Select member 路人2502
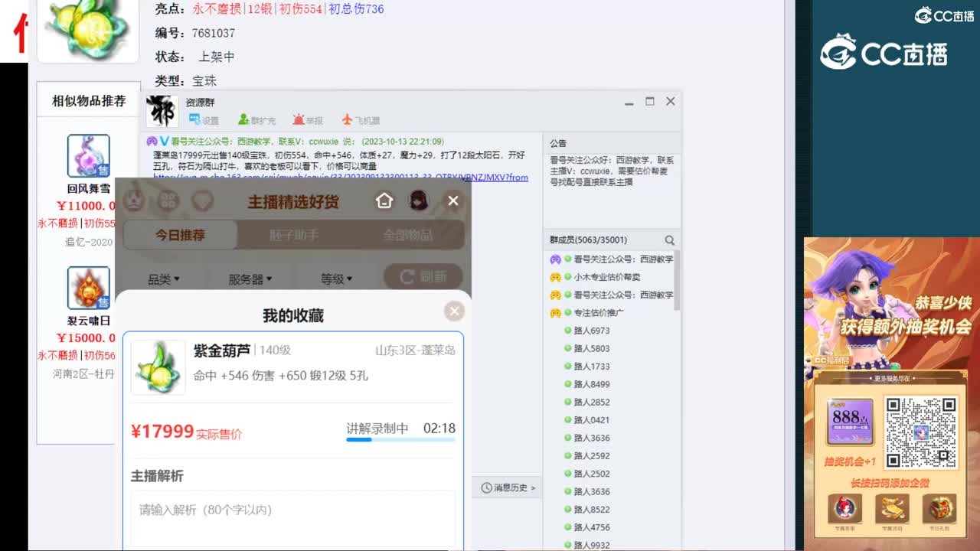 click(591, 474)
